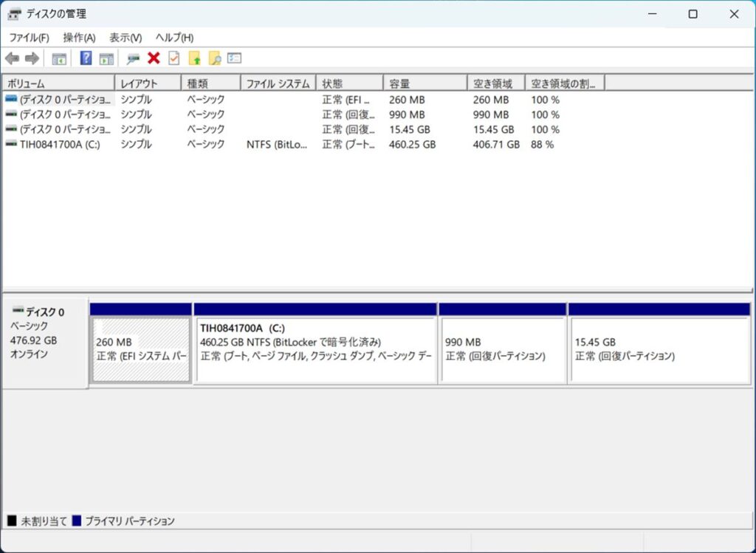
Task: Click the yellow icon with green up arrow
Action: [195, 58]
